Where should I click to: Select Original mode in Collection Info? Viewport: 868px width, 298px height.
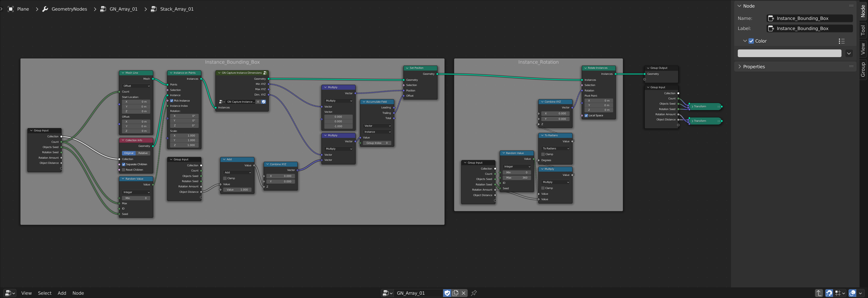pos(129,153)
